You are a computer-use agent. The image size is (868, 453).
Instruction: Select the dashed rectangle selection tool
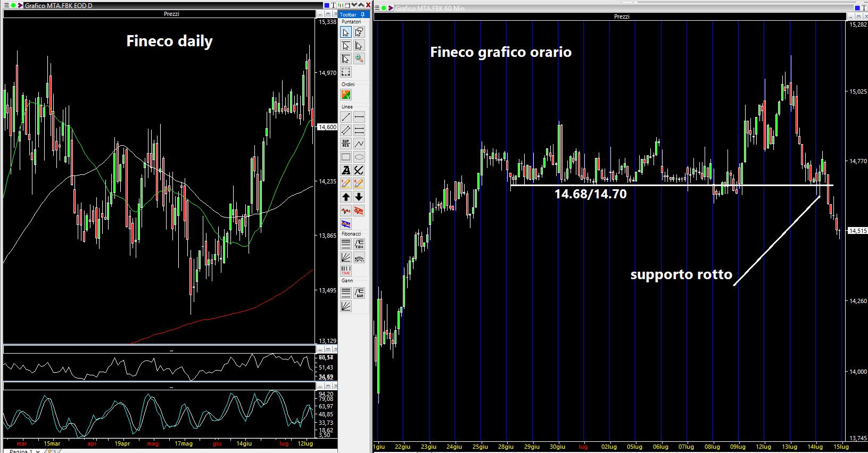coord(346,72)
